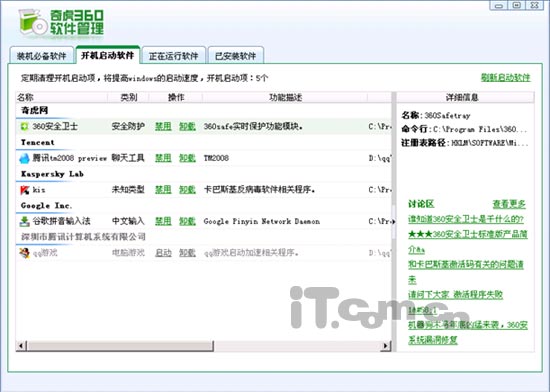Click the 腾讯tm2008 preview penguin icon
Screen dimensions: 550x392
[24, 158]
